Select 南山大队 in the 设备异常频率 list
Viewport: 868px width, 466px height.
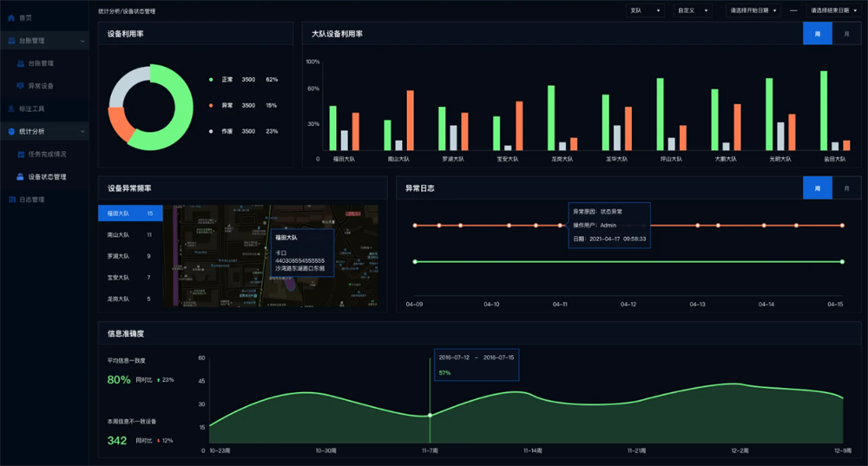point(130,234)
